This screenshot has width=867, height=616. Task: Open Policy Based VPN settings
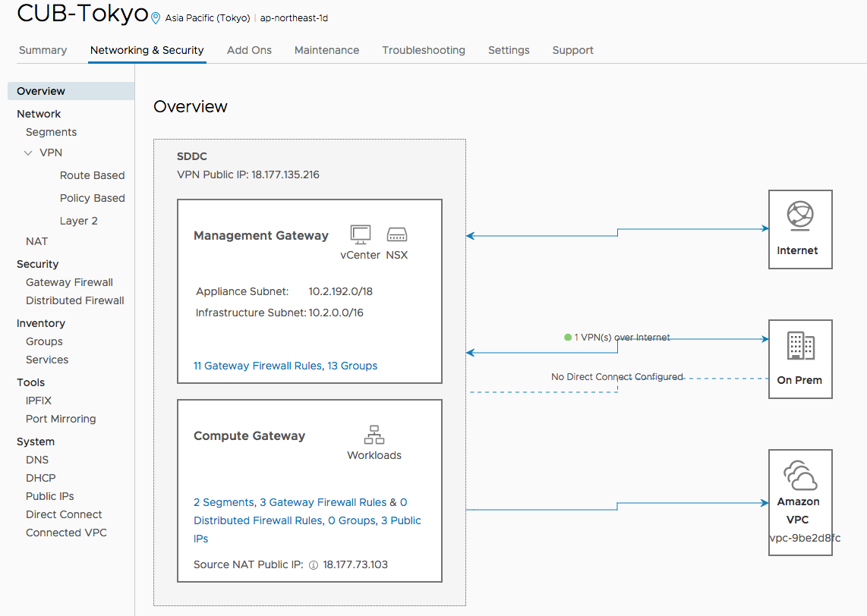click(x=93, y=198)
